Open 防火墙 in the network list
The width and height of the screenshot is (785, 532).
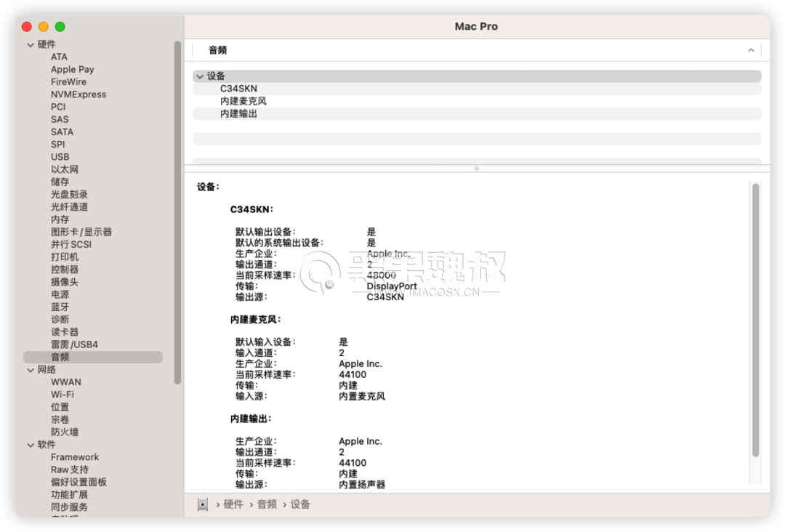click(x=65, y=432)
